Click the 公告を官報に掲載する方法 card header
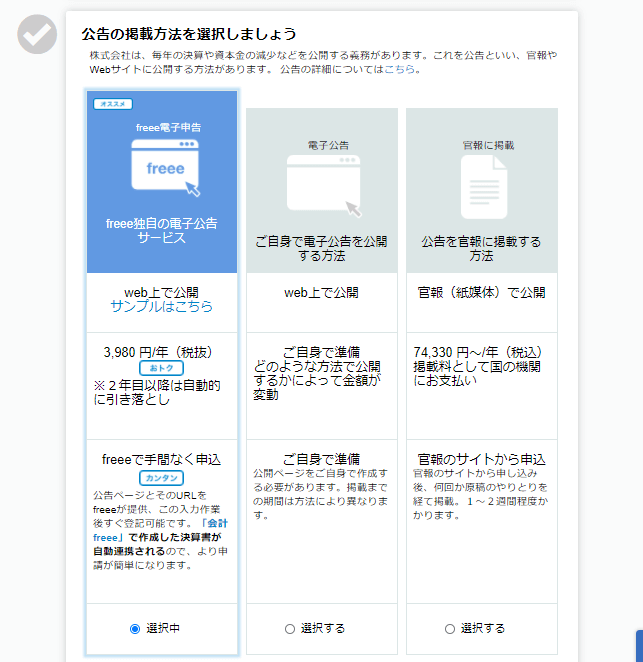Screen dimensions: 643x662 point(482,190)
